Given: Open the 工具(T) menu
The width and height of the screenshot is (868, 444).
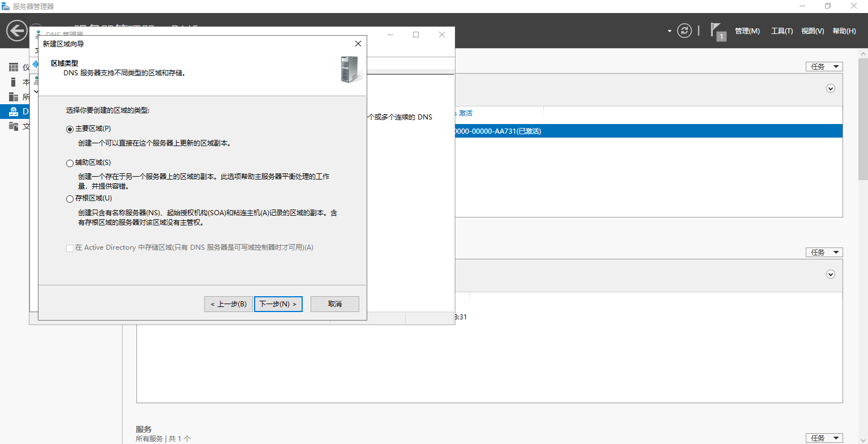Looking at the screenshot, I should [781, 31].
